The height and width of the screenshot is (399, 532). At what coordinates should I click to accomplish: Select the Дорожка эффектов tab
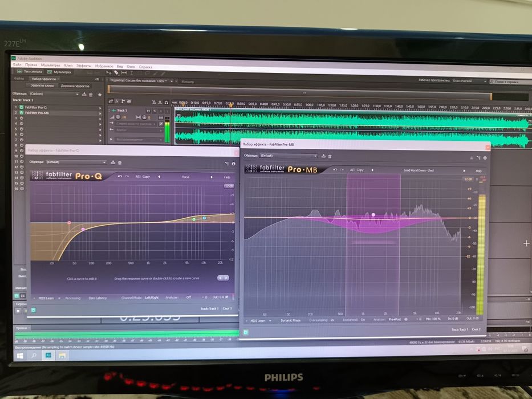point(75,86)
